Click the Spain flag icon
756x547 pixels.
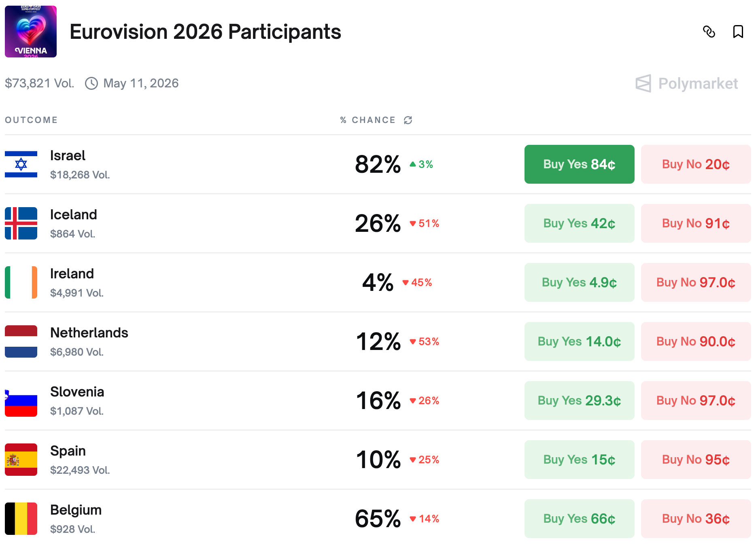pyautogui.click(x=21, y=460)
